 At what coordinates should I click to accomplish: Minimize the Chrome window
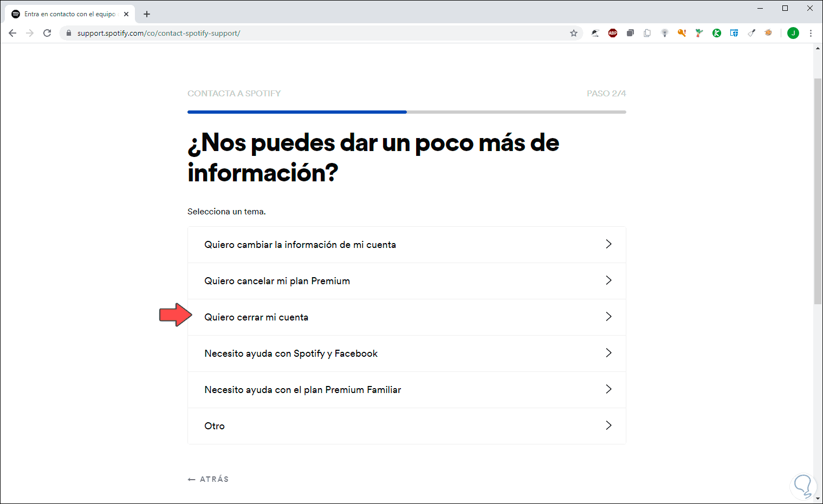click(760, 8)
